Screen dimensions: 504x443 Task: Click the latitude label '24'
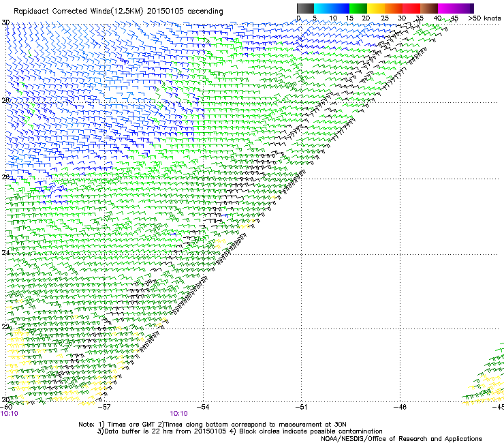point(5,253)
